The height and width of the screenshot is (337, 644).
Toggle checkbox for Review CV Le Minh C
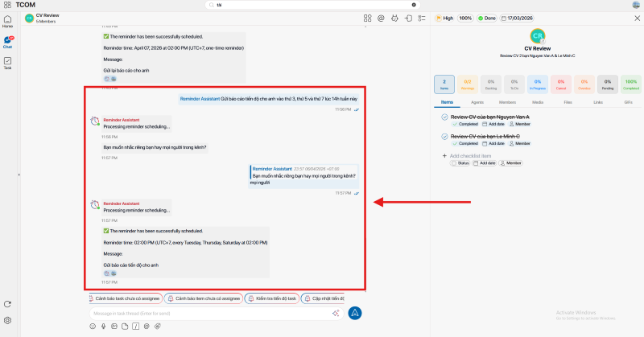[x=444, y=136]
